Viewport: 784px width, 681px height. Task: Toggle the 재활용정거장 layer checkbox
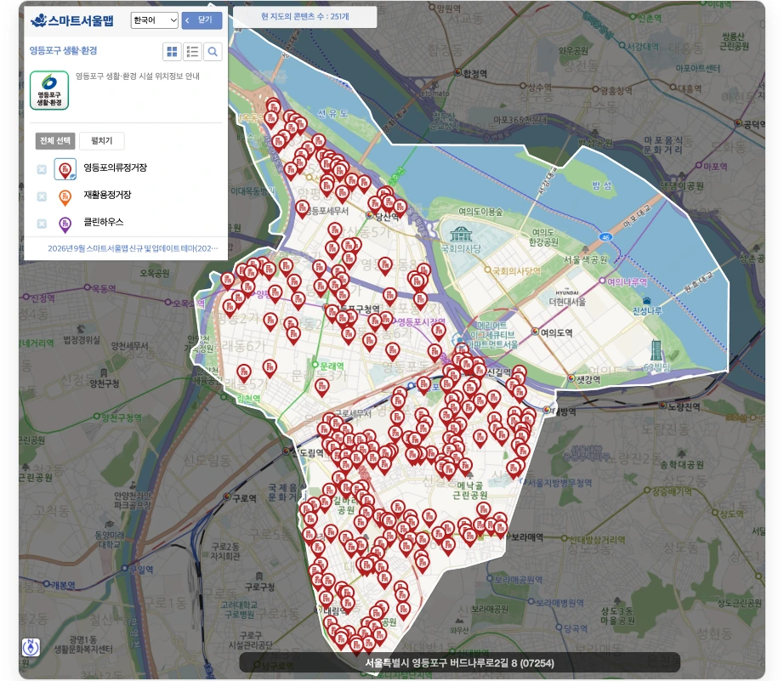tap(42, 196)
